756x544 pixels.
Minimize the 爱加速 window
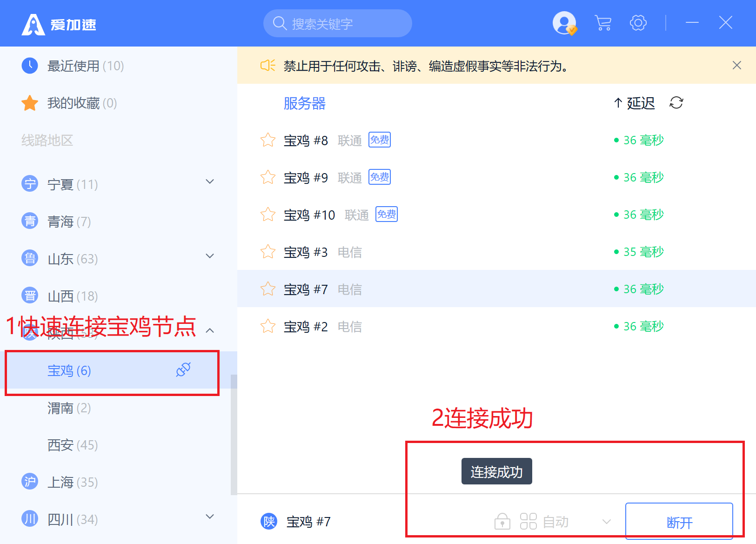(x=692, y=23)
